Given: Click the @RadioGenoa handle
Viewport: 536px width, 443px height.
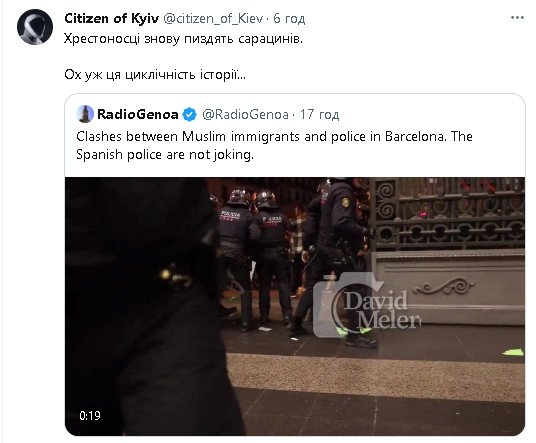Looking at the screenshot, I should coord(245,114).
